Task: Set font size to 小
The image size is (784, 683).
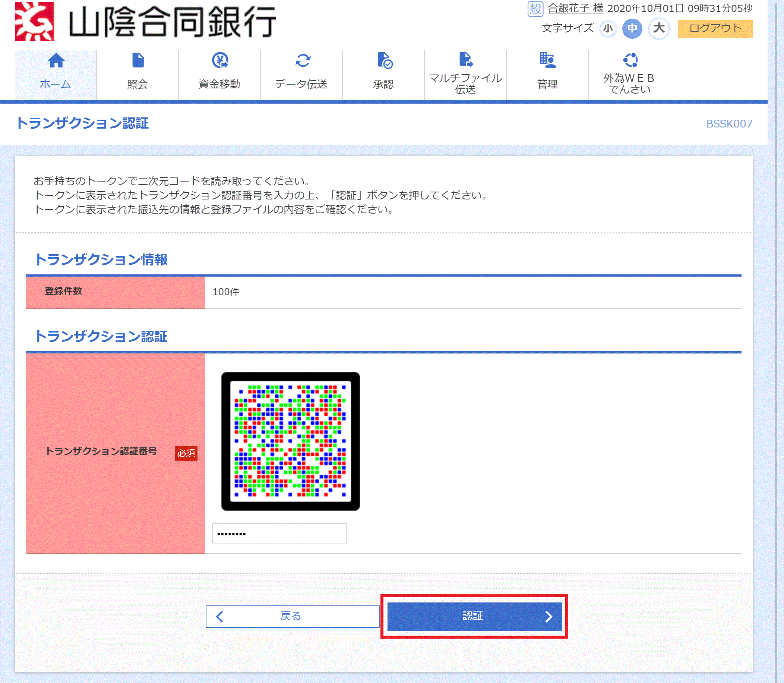Action: point(608,29)
